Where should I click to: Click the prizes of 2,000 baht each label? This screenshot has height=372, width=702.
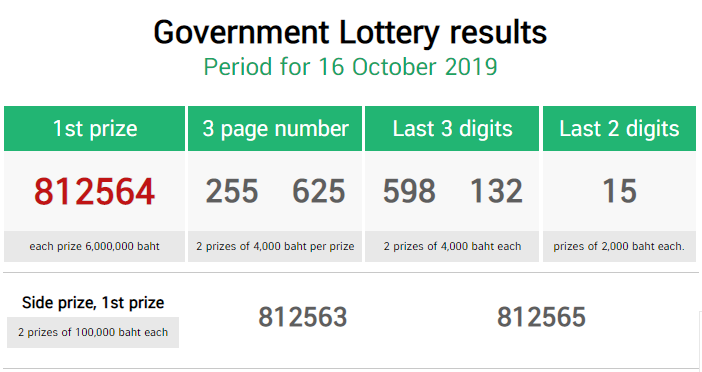(619, 246)
